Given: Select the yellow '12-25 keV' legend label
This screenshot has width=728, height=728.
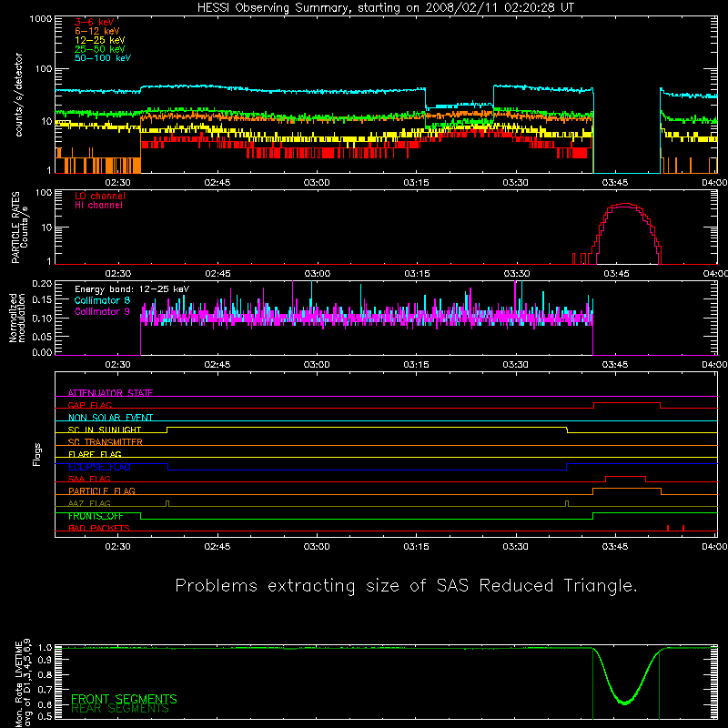Looking at the screenshot, I should click(100, 40).
